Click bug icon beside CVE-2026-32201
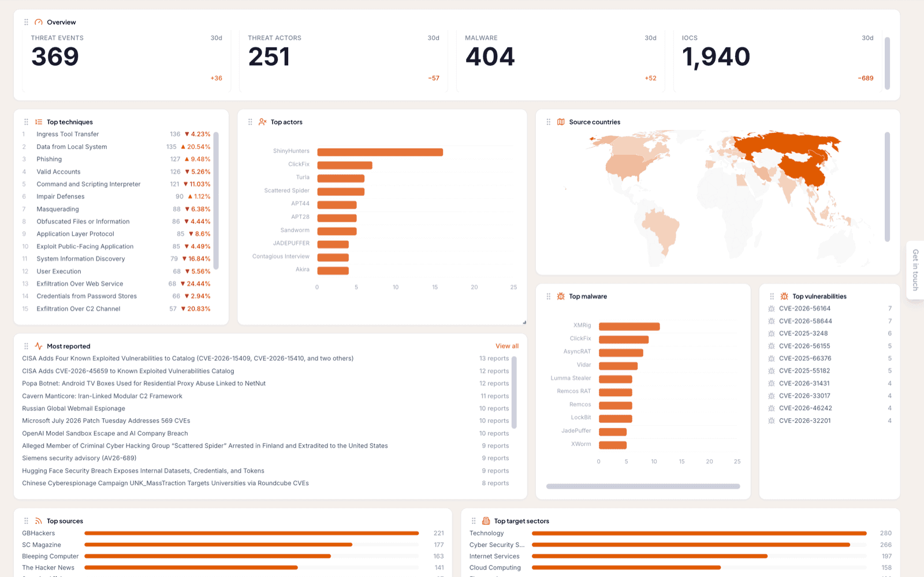Screen dimensions: 924x577 [x=772, y=420]
